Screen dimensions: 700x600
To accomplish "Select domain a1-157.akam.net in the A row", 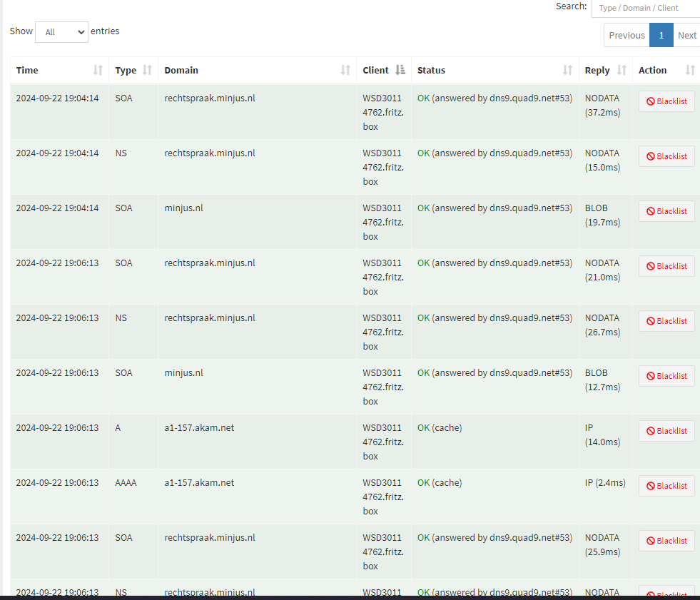I will click(199, 427).
